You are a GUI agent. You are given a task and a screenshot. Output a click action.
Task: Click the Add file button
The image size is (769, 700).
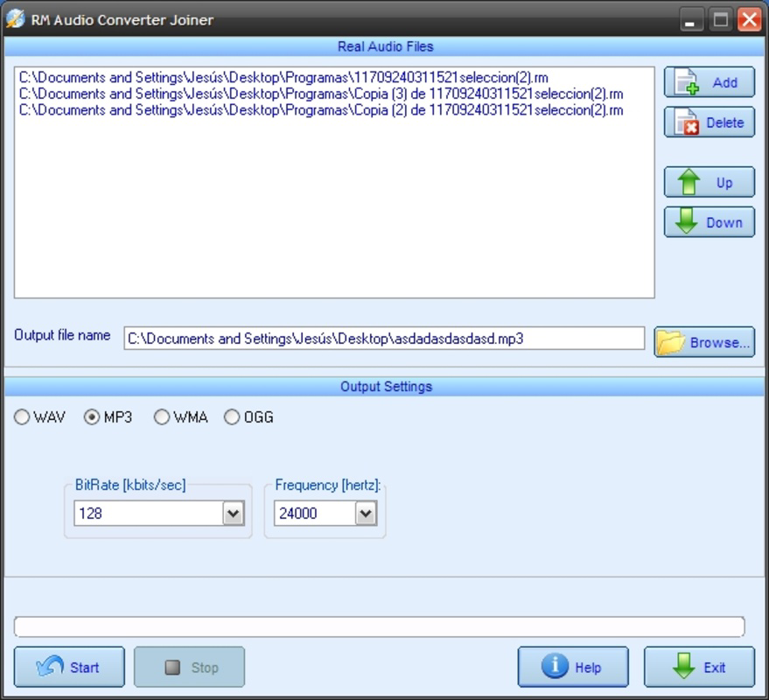[710, 82]
